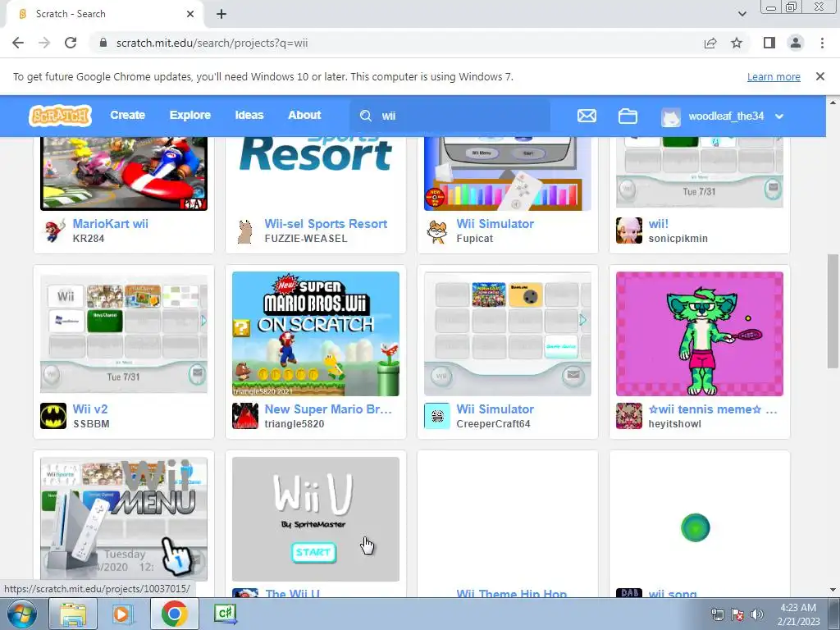
Task: Open the My Stuff folder icon
Action: pos(628,116)
